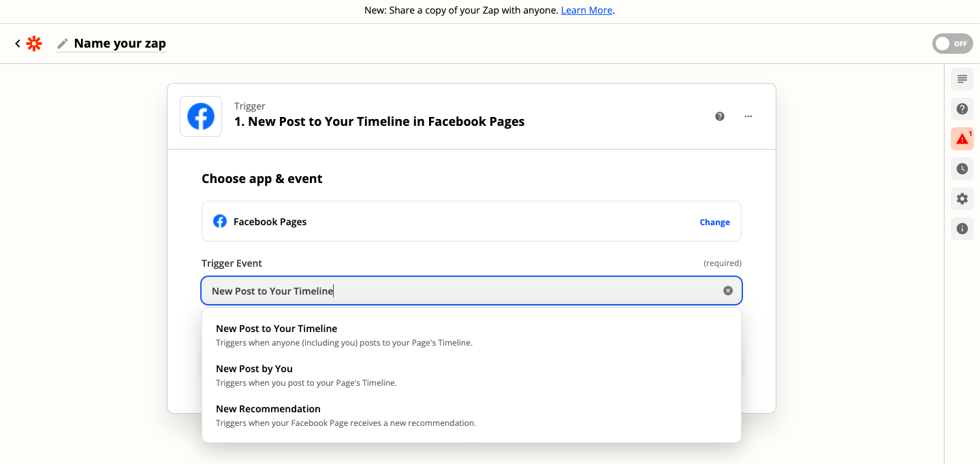Click the 'Choose app & event' heading
The height and width of the screenshot is (464, 980).
(x=262, y=179)
